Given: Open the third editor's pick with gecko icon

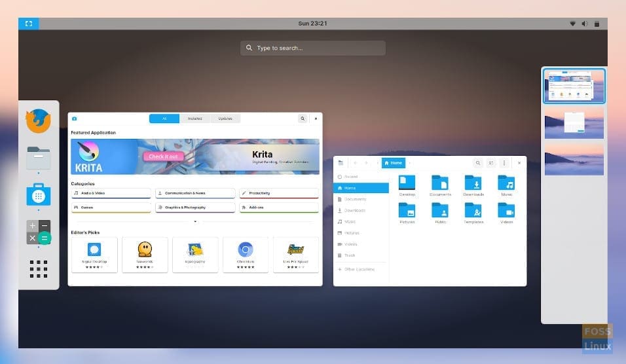Looking at the screenshot, I should (x=195, y=255).
